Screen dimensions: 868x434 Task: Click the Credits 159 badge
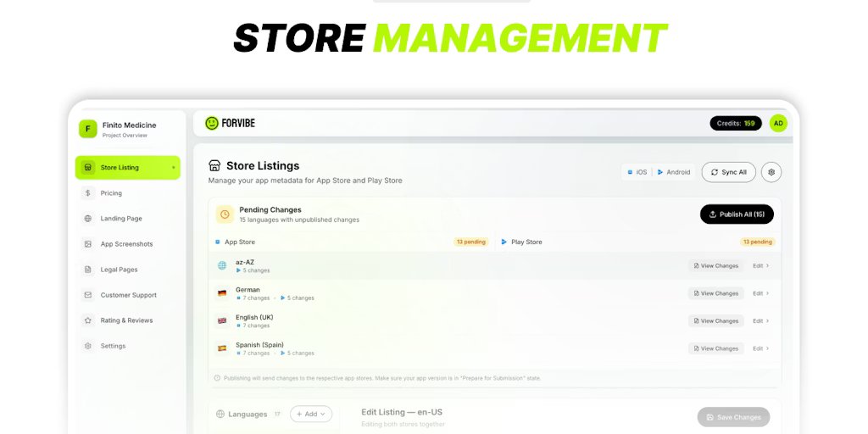(x=735, y=123)
